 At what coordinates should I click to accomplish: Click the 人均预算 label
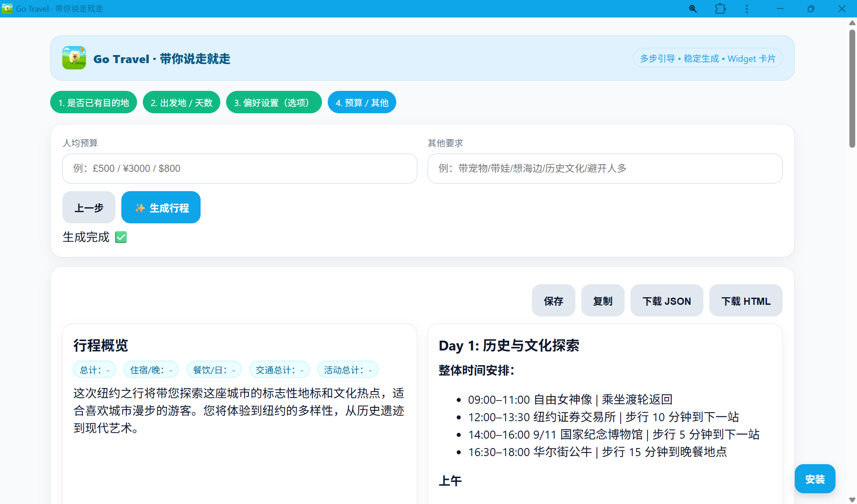click(x=80, y=143)
